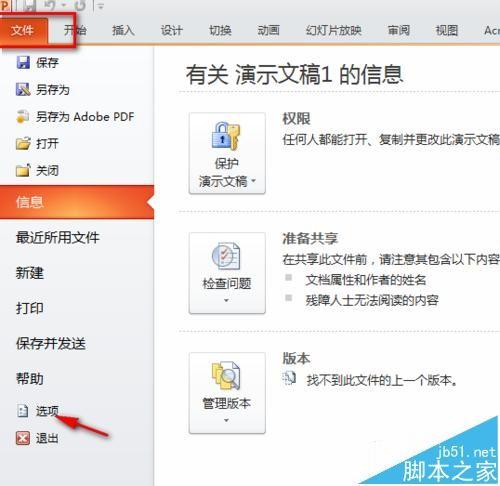
Task: Open the 文件 File tab
Action: 22,31
